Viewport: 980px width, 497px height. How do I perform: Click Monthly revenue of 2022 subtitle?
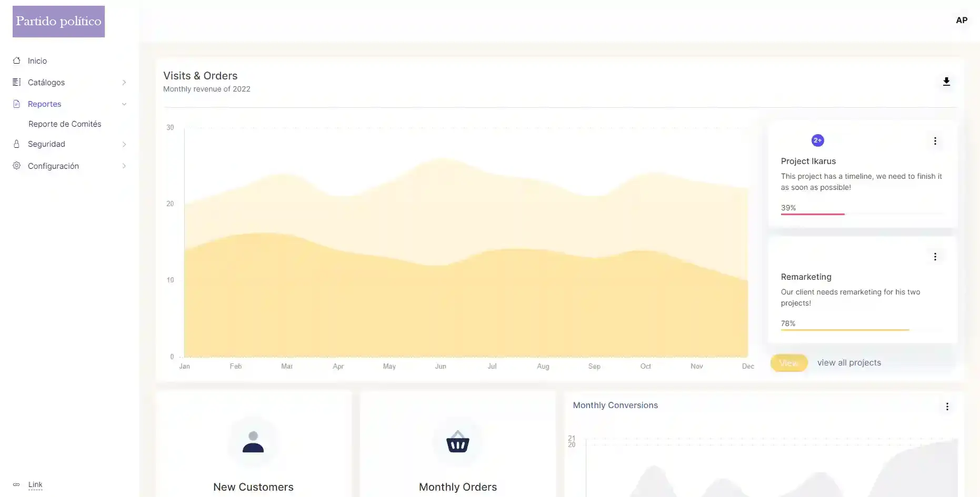(x=207, y=89)
